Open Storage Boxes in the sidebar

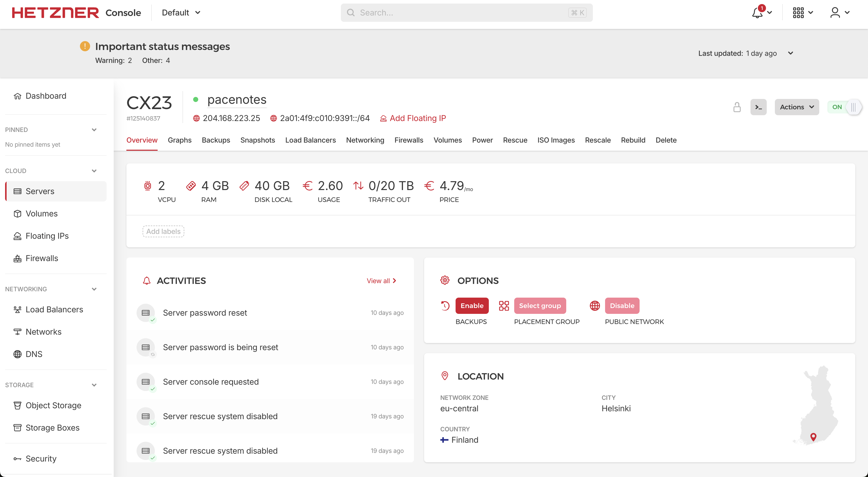pyautogui.click(x=56, y=428)
